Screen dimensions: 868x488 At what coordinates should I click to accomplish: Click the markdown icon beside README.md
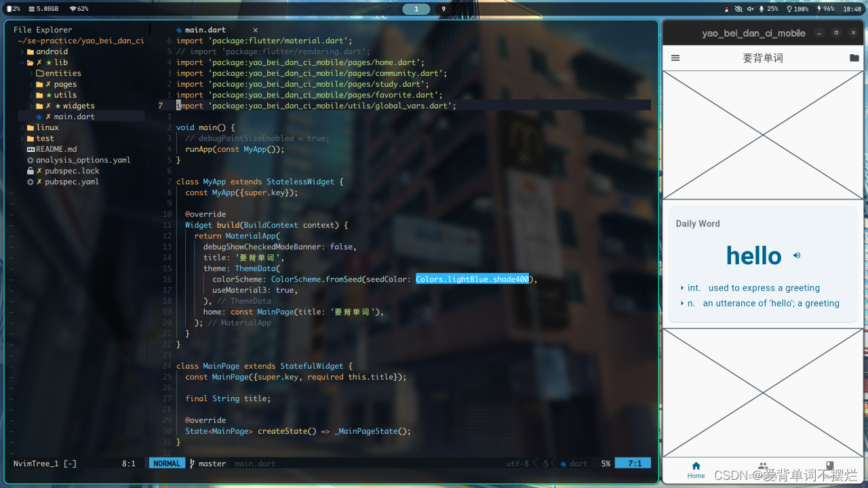(x=31, y=149)
